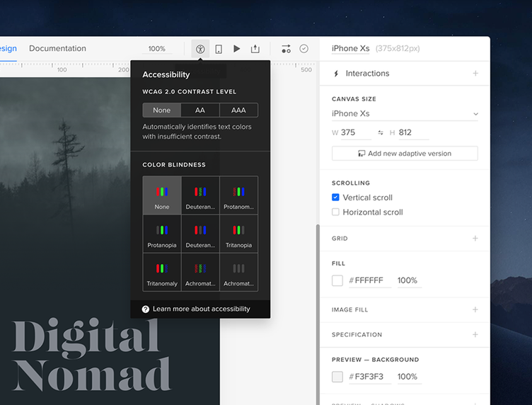Select Achromatomaly tile with striped colored bars
Viewport: 532px width, 405px height.
click(200, 272)
